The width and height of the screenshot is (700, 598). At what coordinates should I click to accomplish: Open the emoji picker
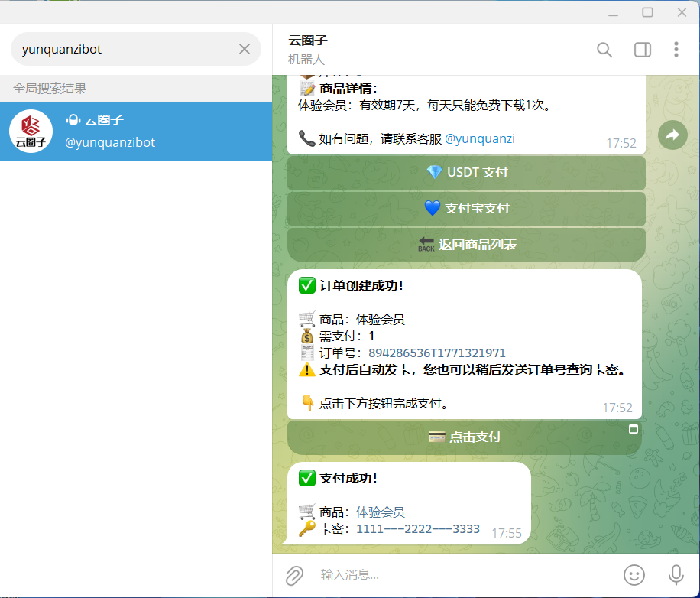(634, 575)
